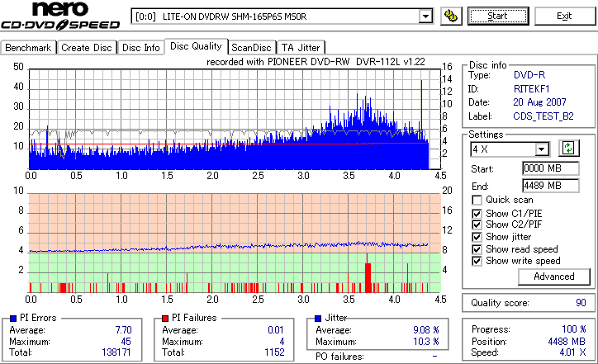Select the Disc Quality tab
Viewport: 598px width, 364px height.
(x=196, y=46)
